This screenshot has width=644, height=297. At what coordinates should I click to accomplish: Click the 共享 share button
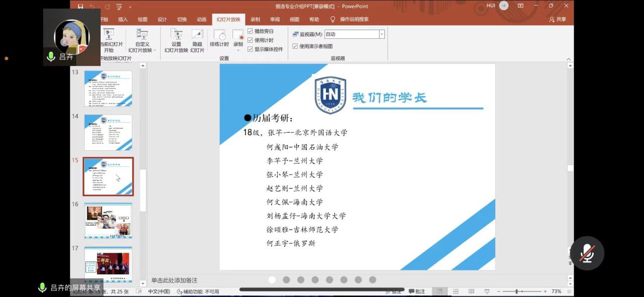click(557, 20)
